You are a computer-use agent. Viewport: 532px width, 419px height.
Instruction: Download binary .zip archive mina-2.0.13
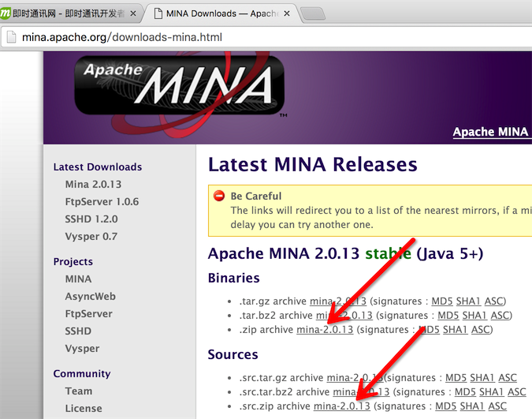(325, 330)
